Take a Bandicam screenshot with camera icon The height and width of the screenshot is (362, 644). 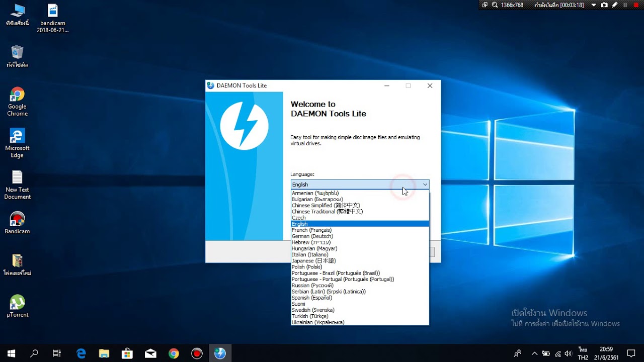(x=604, y=5)
